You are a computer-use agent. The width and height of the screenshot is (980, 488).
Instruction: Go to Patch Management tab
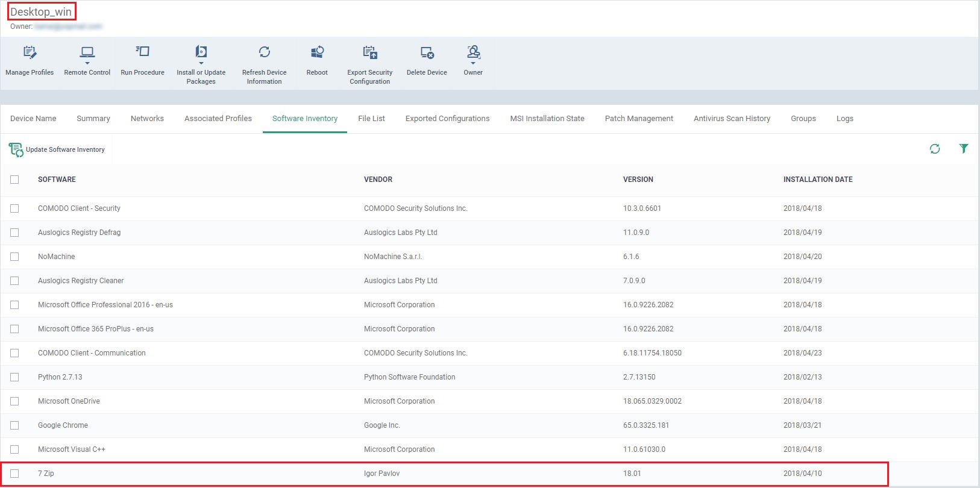639,119
